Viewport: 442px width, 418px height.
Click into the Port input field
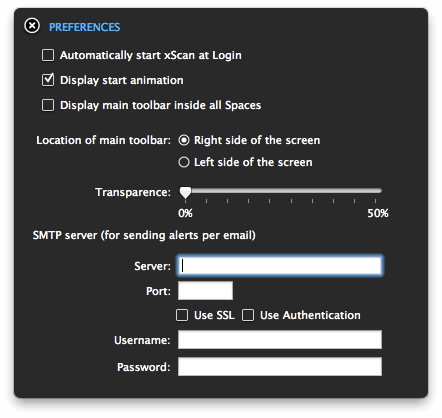pyautogui.click(x=205, y=291)
